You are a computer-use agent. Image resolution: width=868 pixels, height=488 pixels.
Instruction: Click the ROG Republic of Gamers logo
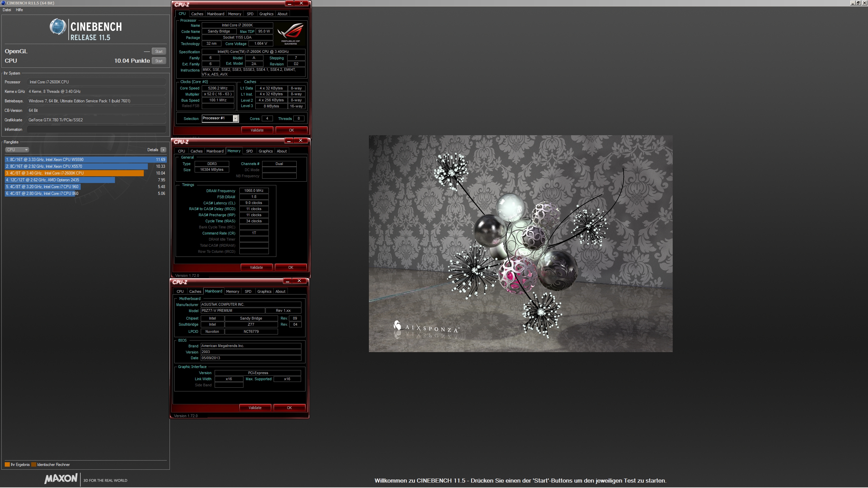coord(291,34)
